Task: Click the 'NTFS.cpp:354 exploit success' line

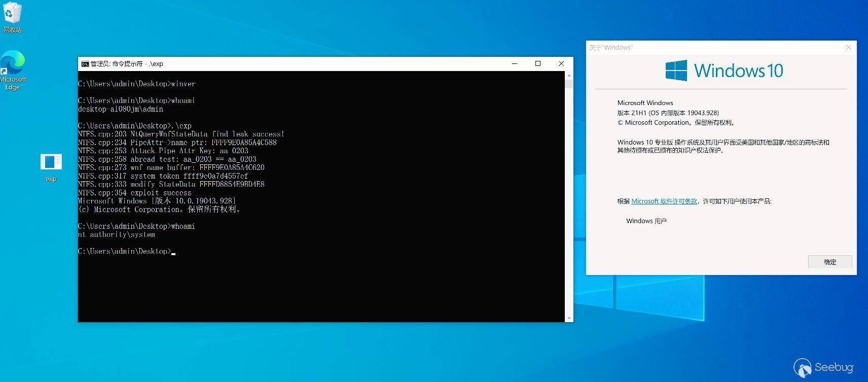Action: (135, 193)
